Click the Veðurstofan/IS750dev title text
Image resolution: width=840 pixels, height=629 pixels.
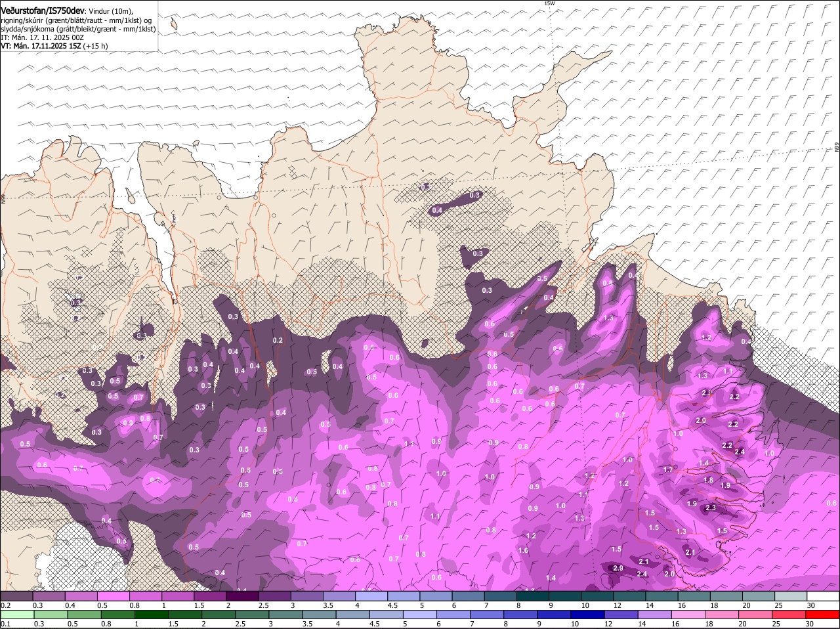pyautogui.click(x=43, y=12)
